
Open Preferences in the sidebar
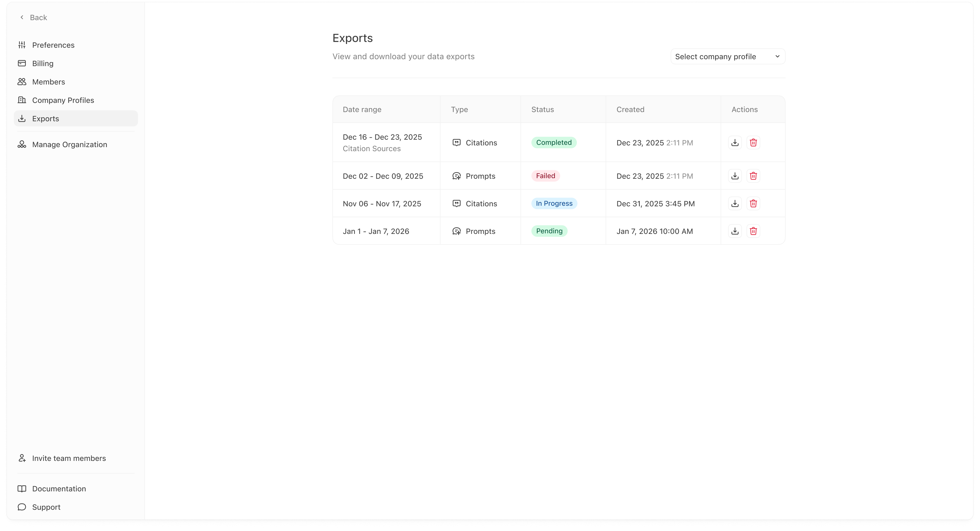[x=53, y=45]
